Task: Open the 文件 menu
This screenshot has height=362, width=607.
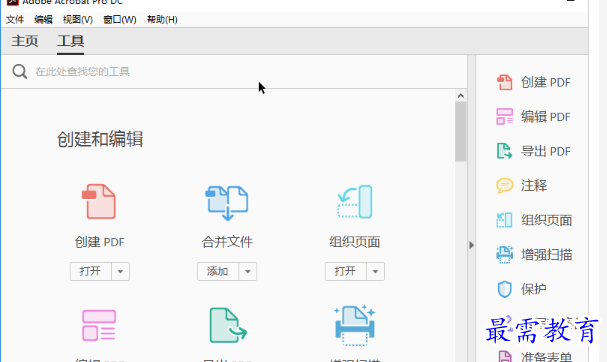Action: coord(15,19)
